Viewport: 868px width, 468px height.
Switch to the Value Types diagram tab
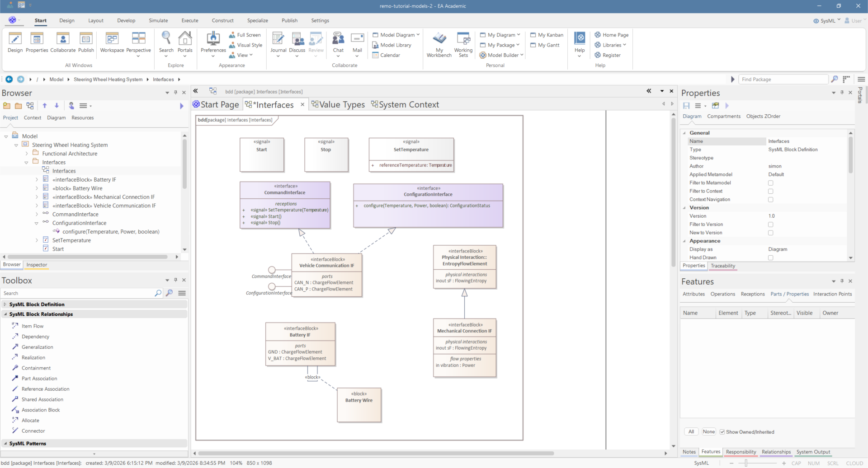[x=341, y=104]
